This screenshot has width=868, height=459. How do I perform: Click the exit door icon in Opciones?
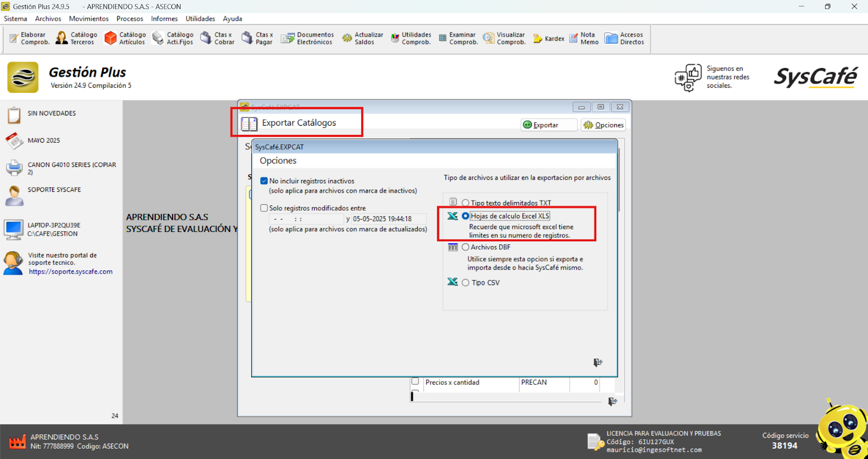[597, 363]
